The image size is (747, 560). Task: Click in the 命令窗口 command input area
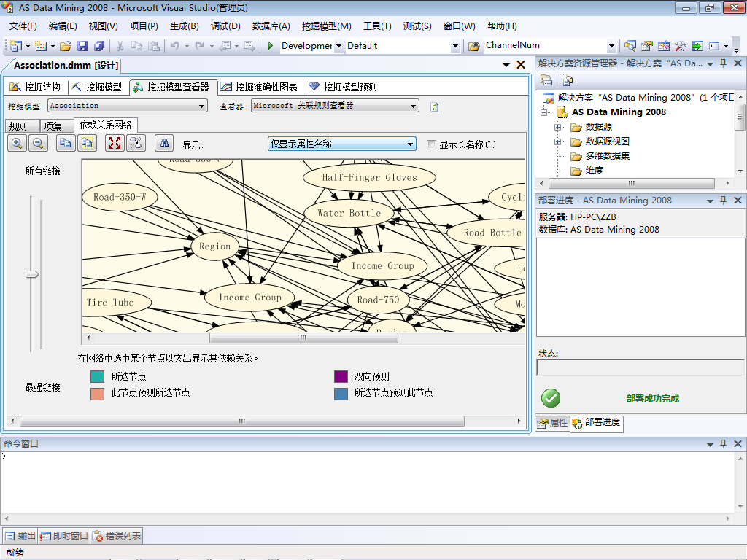tap(367, 481)
